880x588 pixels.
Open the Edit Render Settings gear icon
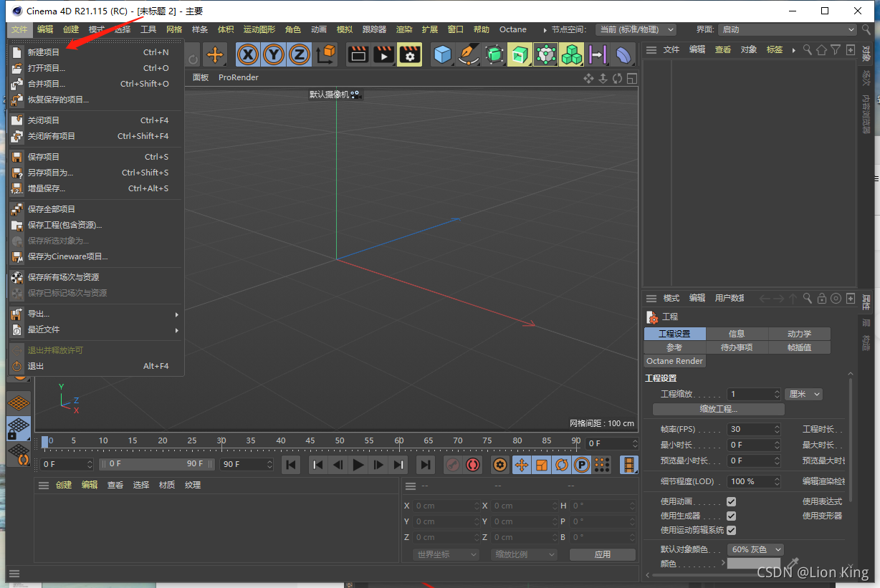pos(409,54)
